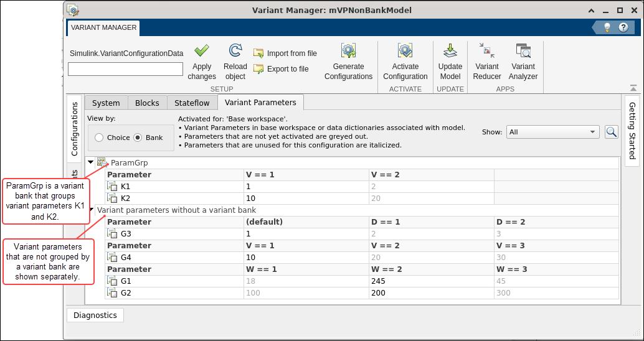Switch to the Stateflow tab
Screen dimensions: 644x341
coord(192,103)
